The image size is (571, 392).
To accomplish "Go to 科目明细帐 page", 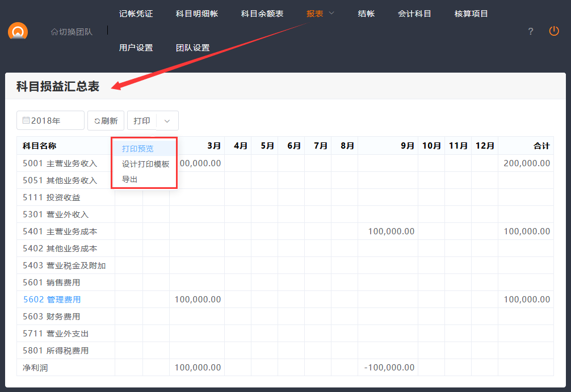I will click(197, 14).
